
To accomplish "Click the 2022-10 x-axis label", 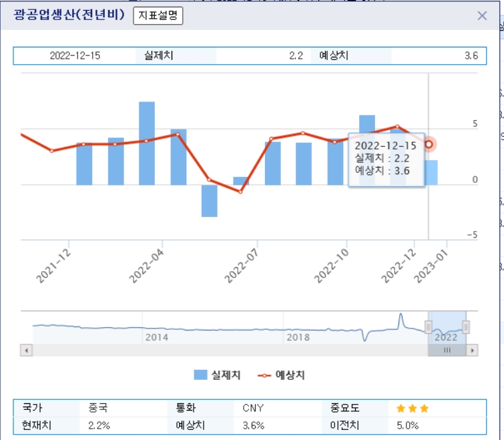I will (331, 266).
